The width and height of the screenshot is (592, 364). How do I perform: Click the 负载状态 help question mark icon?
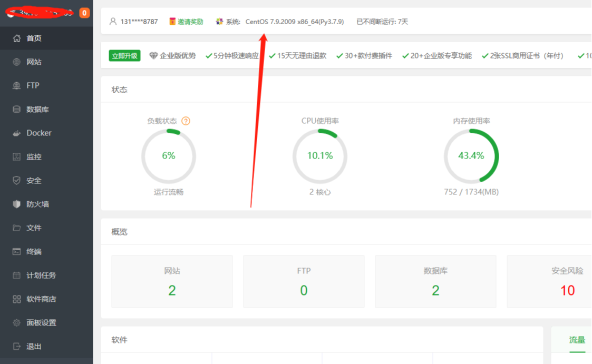(x=186, y=121)
